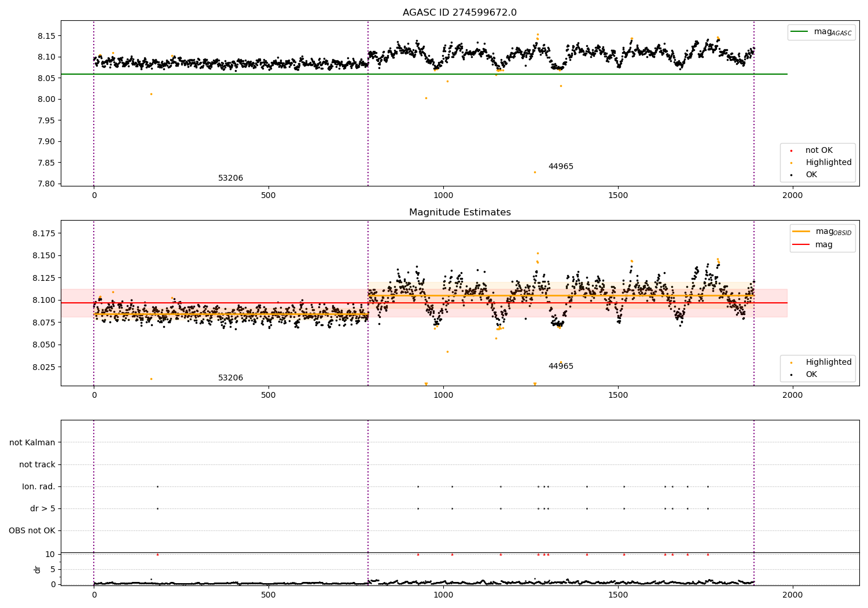
Task: Click the 8.100 tick on middle plot y-axis
Action: tap(45, 300)
